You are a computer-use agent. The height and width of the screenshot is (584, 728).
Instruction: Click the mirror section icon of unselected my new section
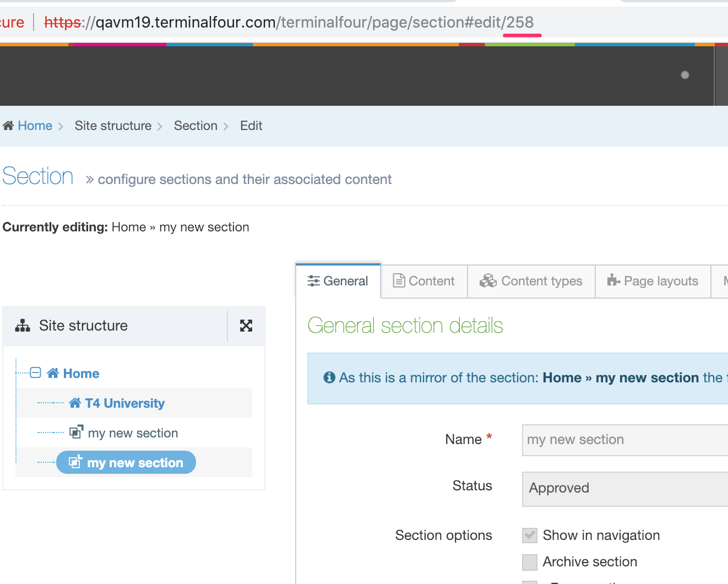(x=76, y=432)
